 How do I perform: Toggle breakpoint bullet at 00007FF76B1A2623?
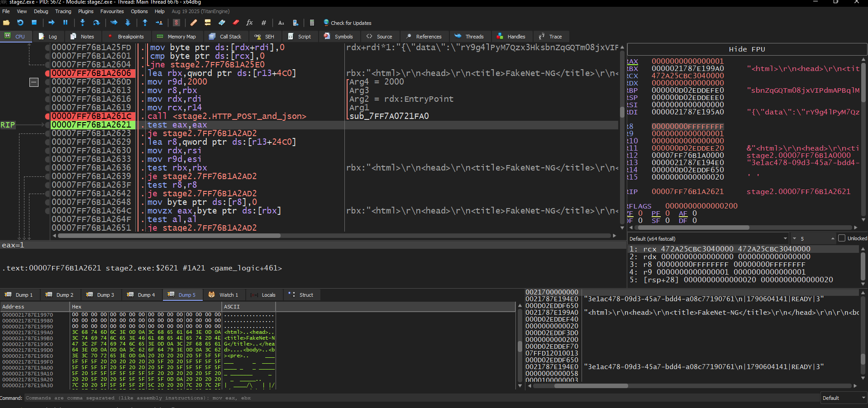[x=47, y=133]
